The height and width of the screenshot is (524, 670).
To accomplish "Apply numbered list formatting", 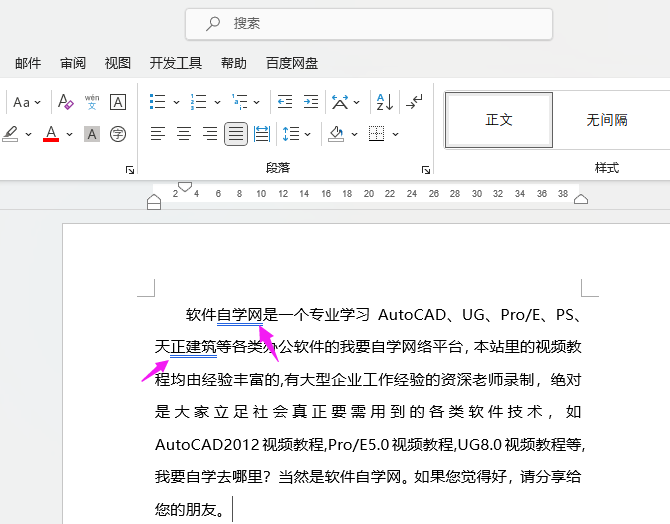I will pos(198,102).
